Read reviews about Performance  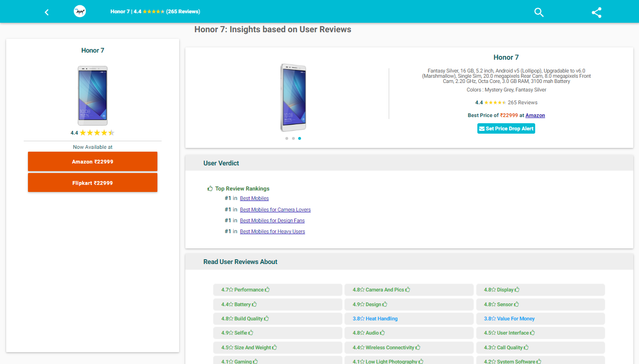pos(278,290)
